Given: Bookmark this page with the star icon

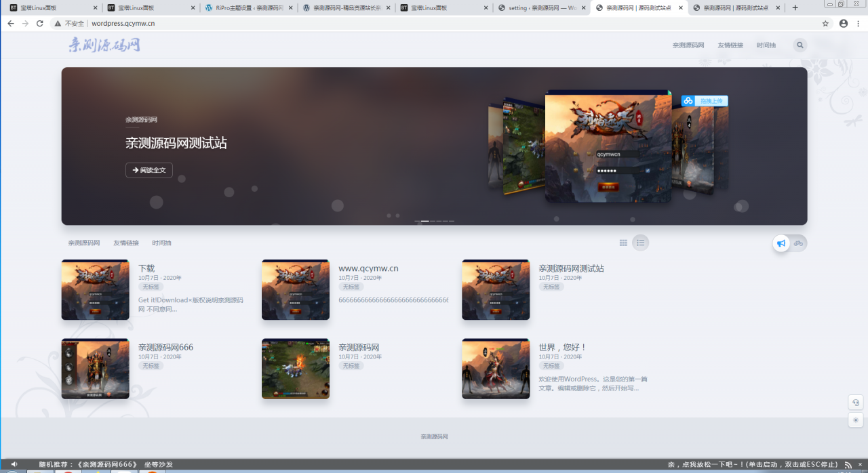Looking at the screenshot, I should click(x=825, y=23).
